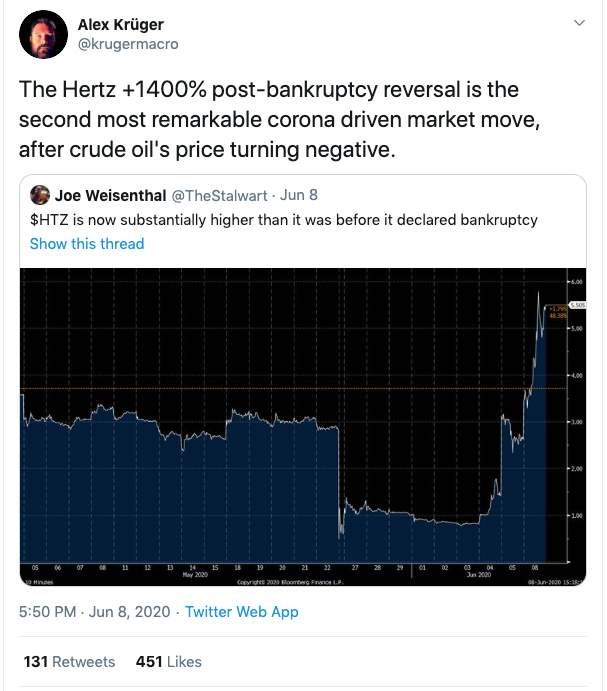Click the 5.505 price label on chart
The height and width of the screenshot is (691, 607).
[578, 305]
